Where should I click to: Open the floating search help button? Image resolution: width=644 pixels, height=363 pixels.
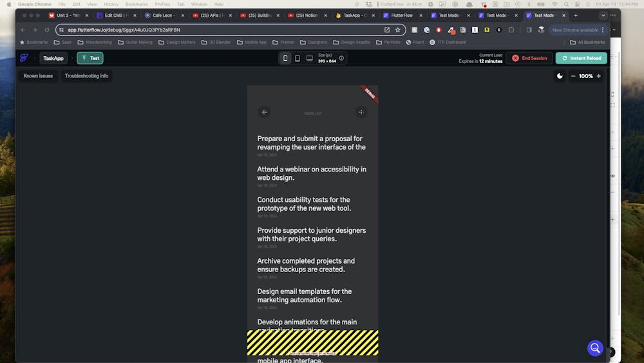(594, 348)
